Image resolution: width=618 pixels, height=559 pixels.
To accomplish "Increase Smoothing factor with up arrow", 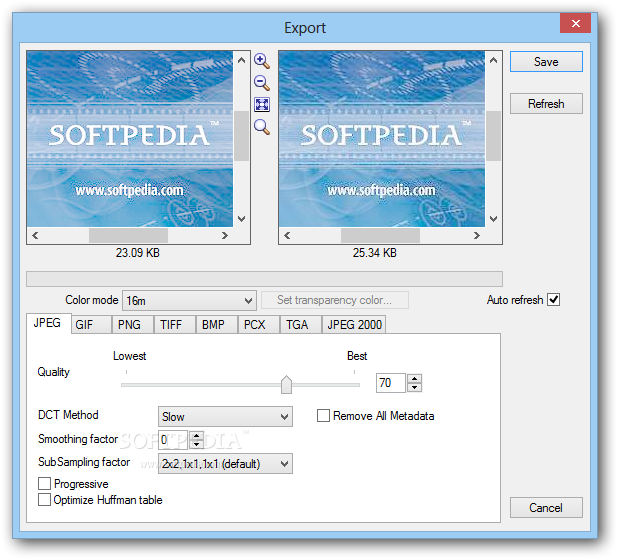I will (x=196, y=436).
